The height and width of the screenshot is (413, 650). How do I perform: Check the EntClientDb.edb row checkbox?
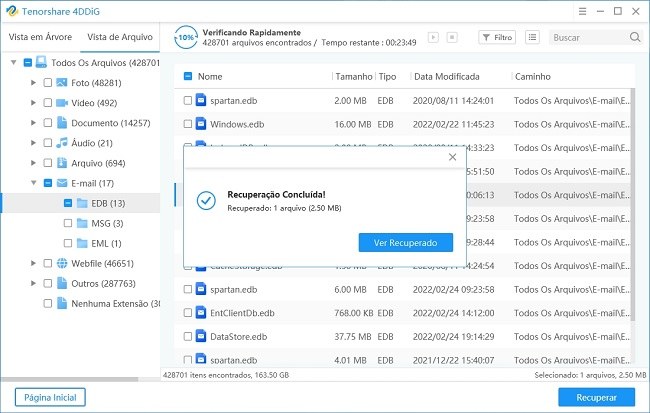(188, 313)
